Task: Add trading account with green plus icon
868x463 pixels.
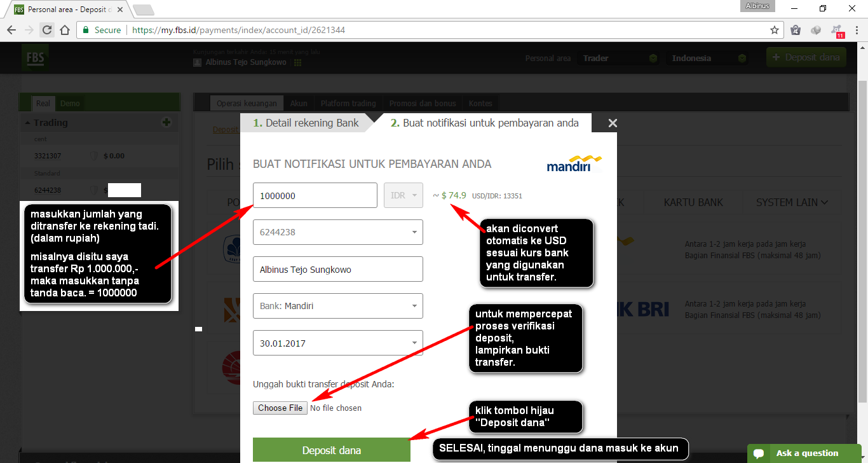Action: coord(166,122)
